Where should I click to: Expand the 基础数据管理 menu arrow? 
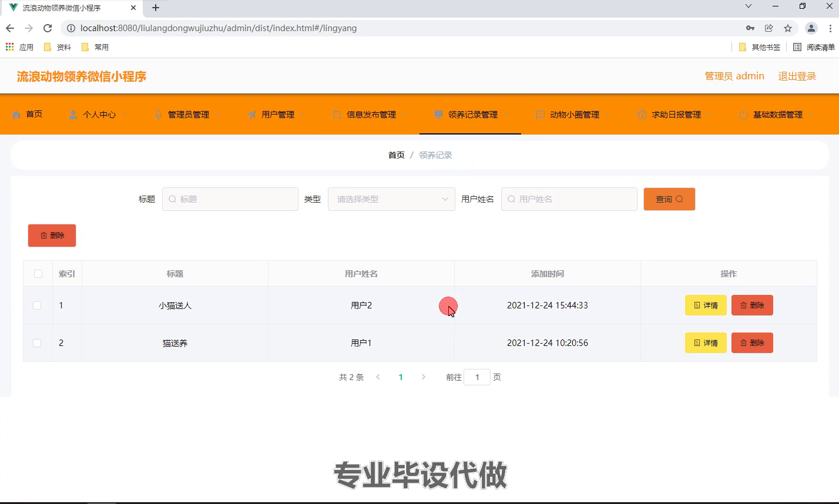click(x=811, y=115)
